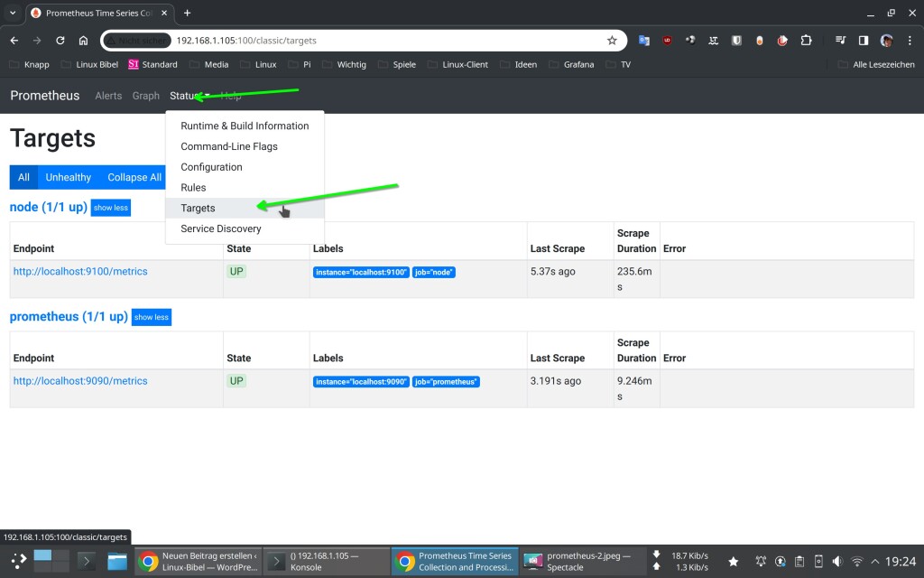Open the KDE application launcher
Screen dimensions: 924x578
click(19, 561)
